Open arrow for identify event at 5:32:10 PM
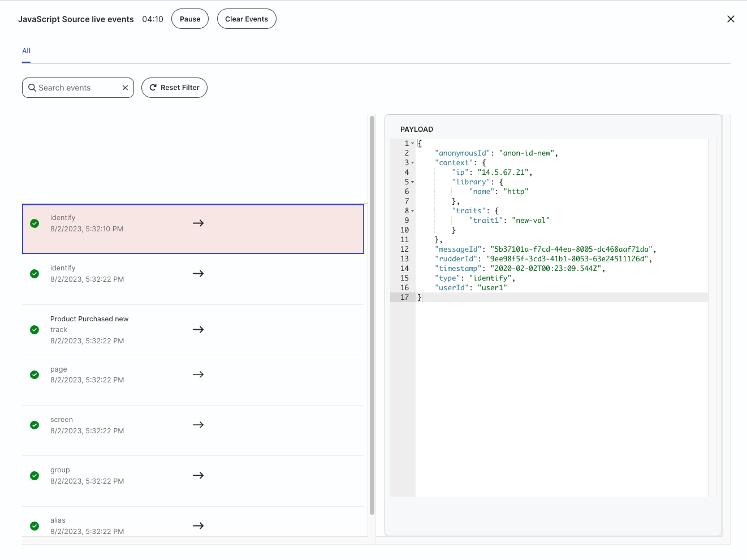This screenshot has height=560, width=747. coord(198,223)
